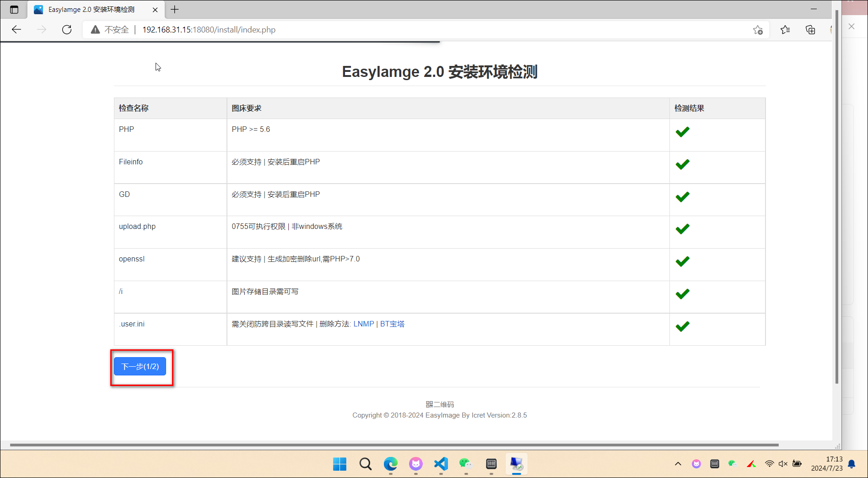Open Visual Studio Code from taskbar
The height and width of the screenshot is (478, 868).
click(441, 464)
